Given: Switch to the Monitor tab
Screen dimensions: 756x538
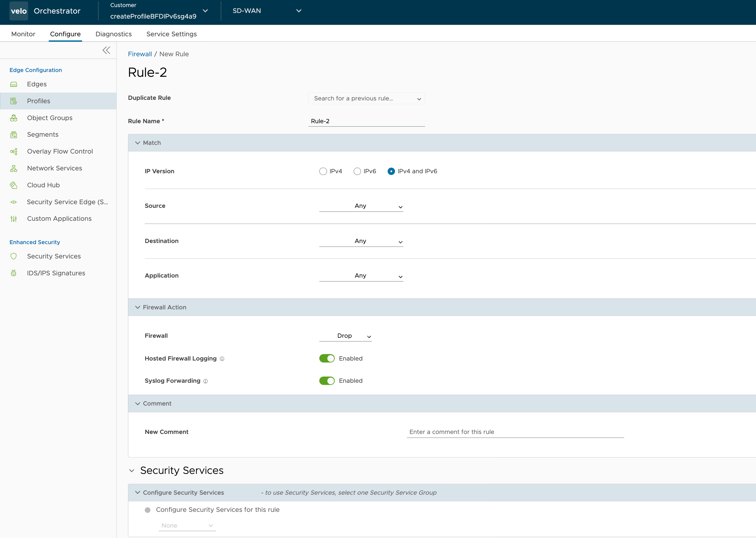Looking at the screenshot, I should click(23, 34).
